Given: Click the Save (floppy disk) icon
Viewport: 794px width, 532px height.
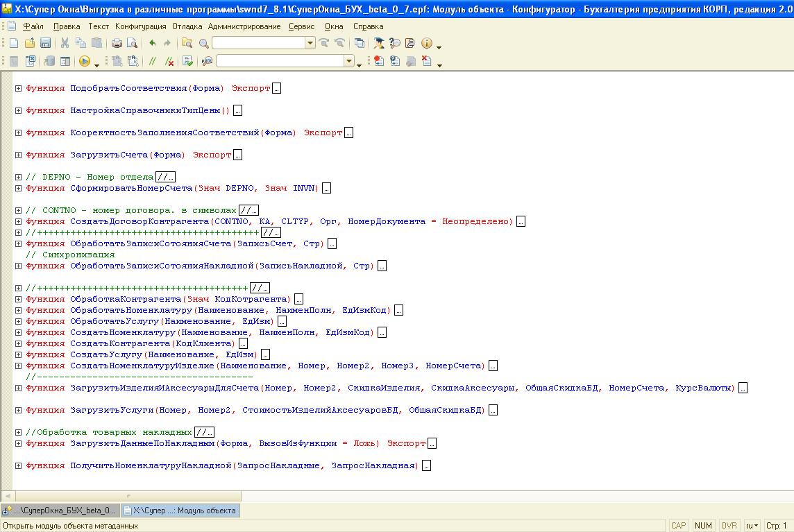Looking at the screenshot, I should click(x=45, y=43).
